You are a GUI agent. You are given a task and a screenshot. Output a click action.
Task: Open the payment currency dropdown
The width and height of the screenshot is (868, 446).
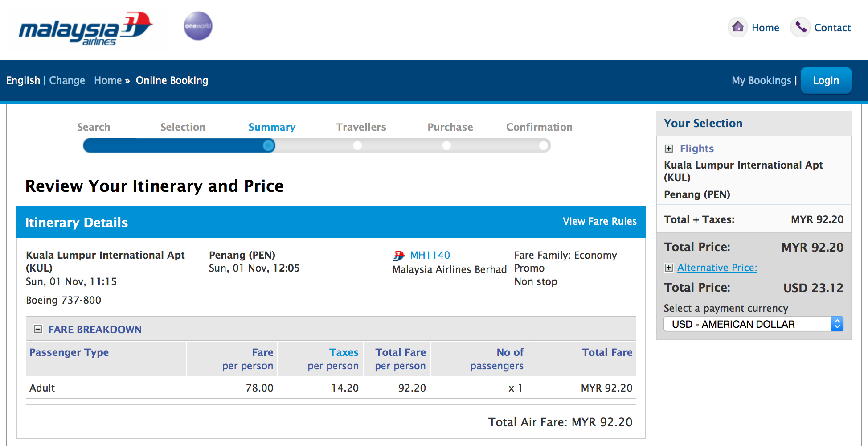[753, 324]
